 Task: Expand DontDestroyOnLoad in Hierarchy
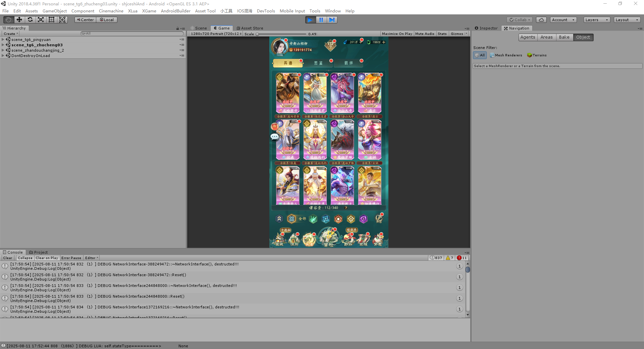(3, 56)
